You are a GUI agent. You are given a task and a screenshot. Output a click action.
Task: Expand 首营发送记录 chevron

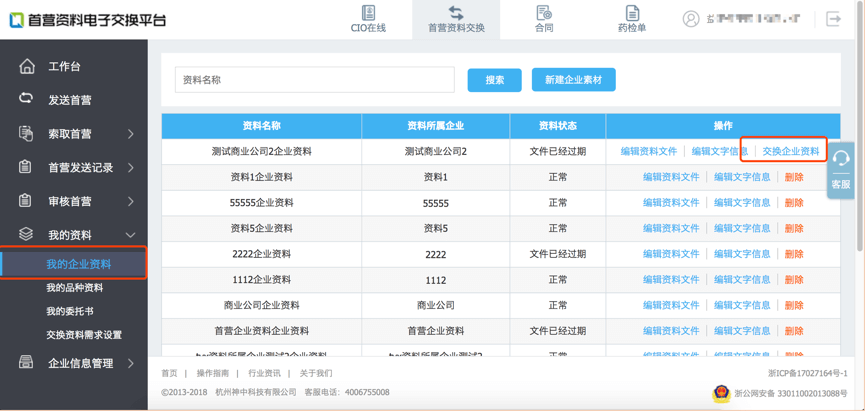coord(131,167)
